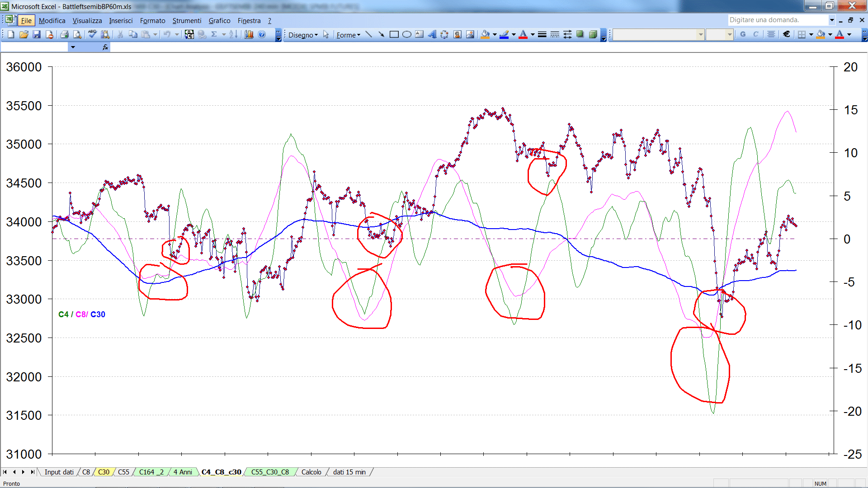Save the workbook via floppy icon
This screenshot has height=488, width=868.
point(37,34)
